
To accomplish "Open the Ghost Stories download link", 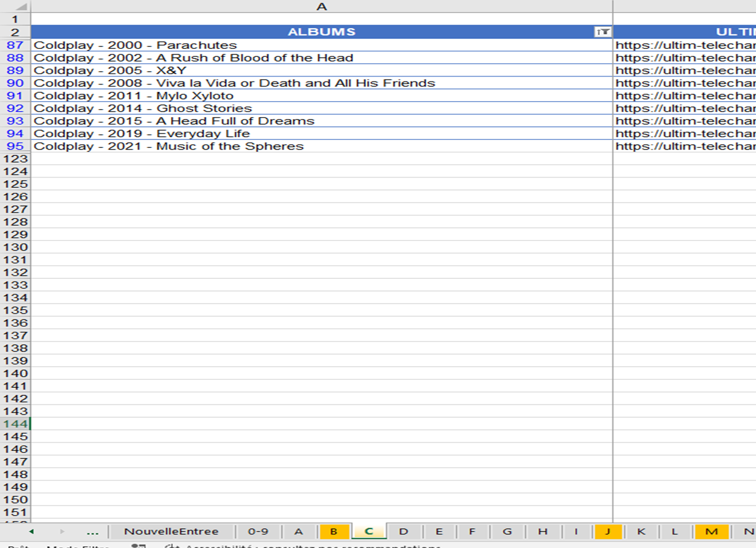I will (685, 109).
